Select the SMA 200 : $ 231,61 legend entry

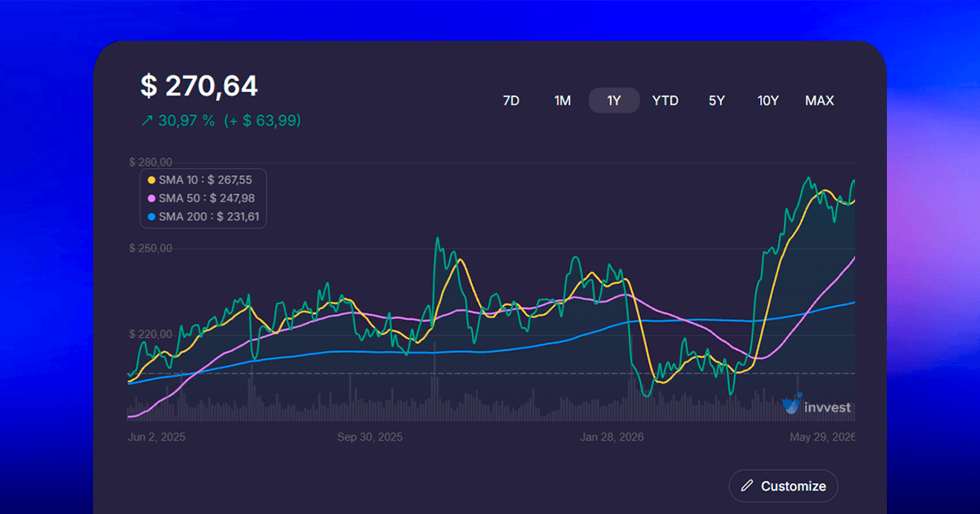coord(203,217)
